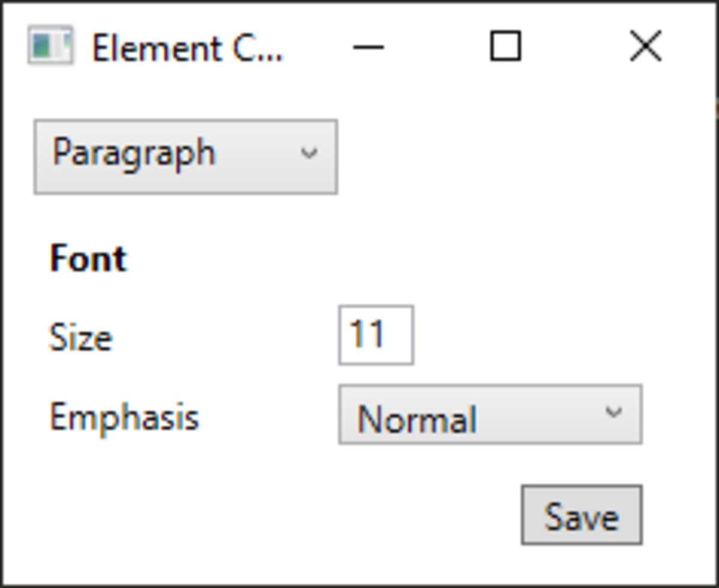Click the Size label text
Image resolution: width=719 pixels, height=588 pixels.
pyautogui.click(x=80, y=337)
